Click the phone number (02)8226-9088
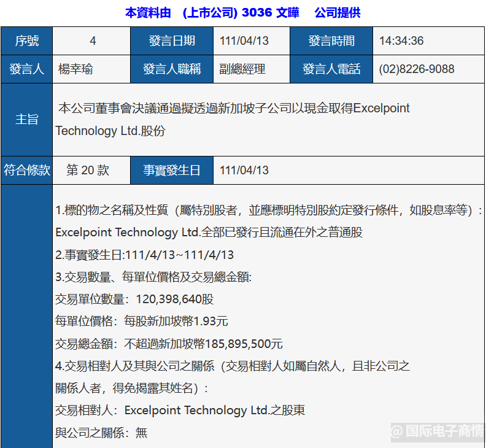The image size is (486, 448). tap(417, 69)
